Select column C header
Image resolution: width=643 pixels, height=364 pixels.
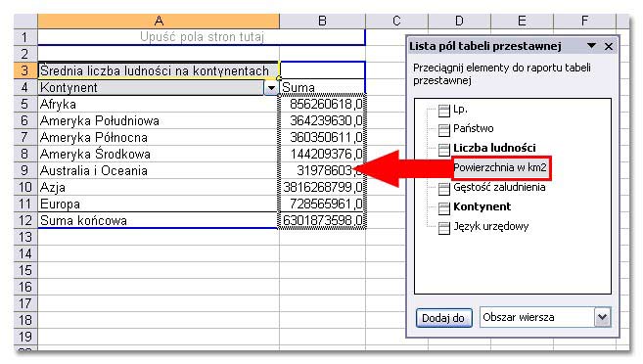(x=396, y=21)
